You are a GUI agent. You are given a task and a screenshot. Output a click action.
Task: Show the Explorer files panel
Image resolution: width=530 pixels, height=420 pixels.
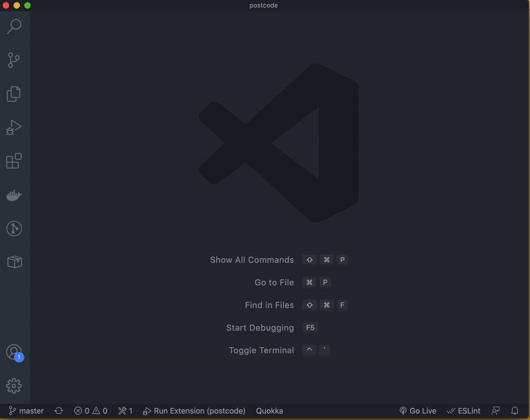point(14,94)
